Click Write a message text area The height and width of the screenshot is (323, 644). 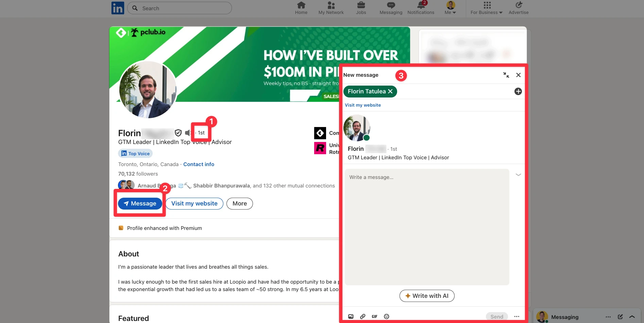click(x=427, y=227)
